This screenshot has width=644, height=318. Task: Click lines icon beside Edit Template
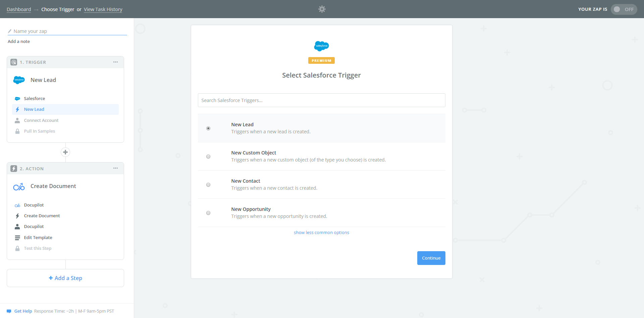(17, 238)
